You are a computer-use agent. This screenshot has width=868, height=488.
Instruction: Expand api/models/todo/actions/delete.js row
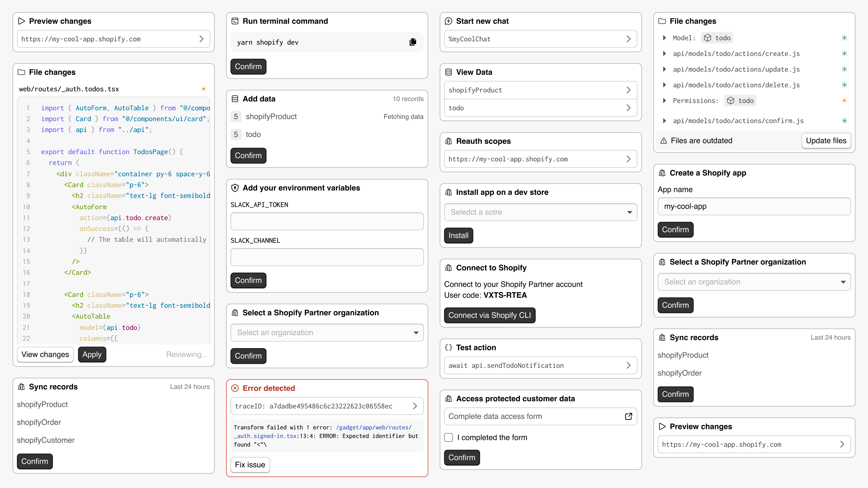click(664, 85)
